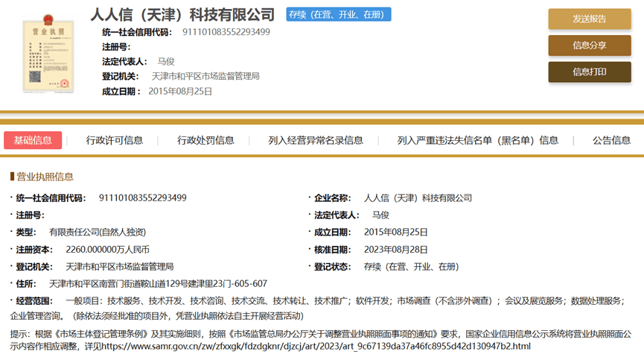
Task: Select credit code in 营业执照信息 section
Action: point(142,198)
